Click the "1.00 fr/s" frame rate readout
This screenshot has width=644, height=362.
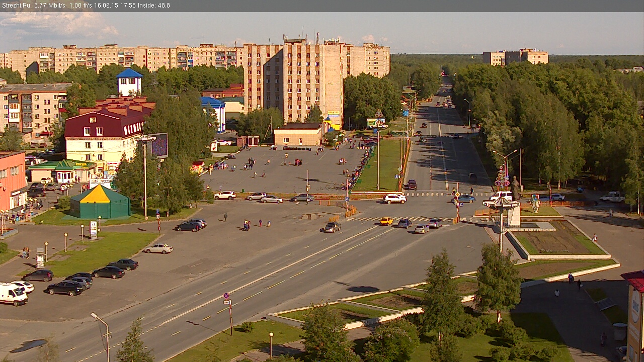click(81, 6)
